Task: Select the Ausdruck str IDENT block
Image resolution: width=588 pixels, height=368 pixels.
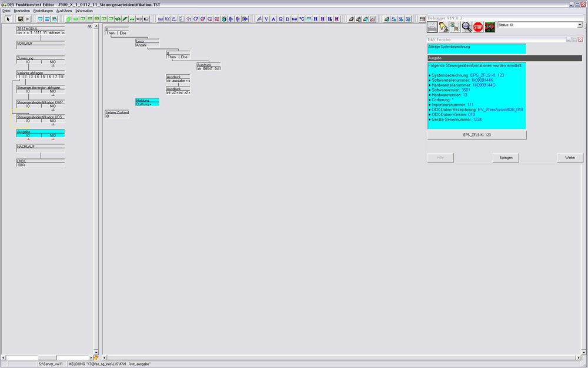Action: pyautogui.click(x=209, y=67)
